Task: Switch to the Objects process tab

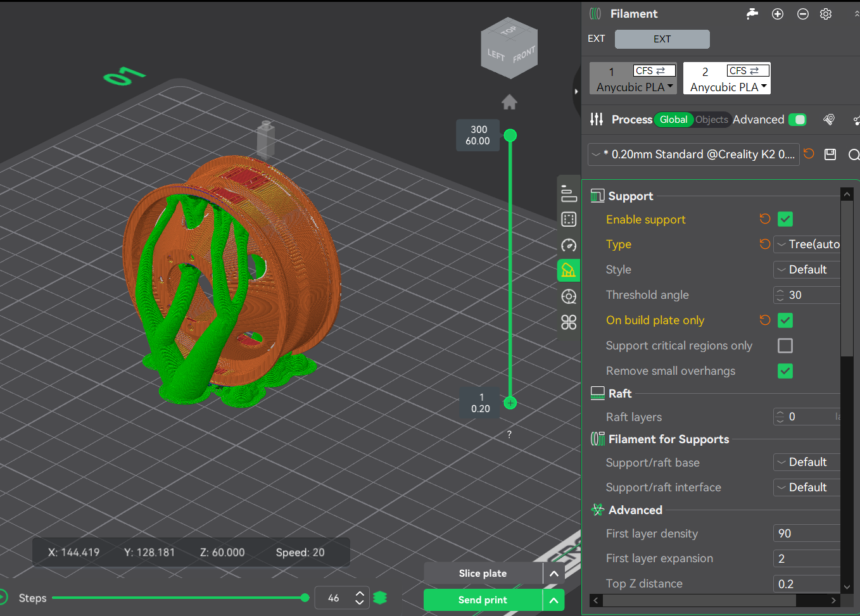Action: 712,120
